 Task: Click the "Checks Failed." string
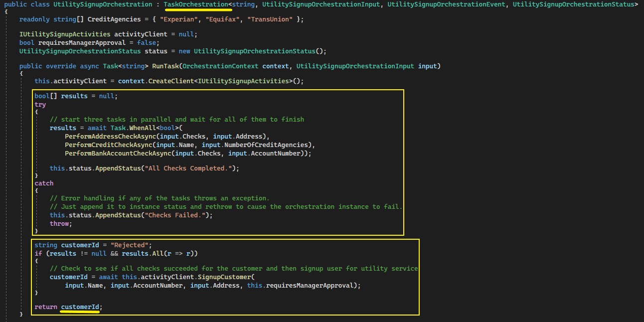174,215
